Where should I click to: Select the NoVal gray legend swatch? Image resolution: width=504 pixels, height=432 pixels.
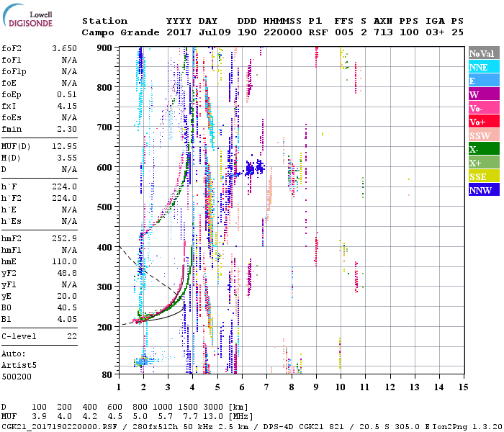tap(483, 53)
